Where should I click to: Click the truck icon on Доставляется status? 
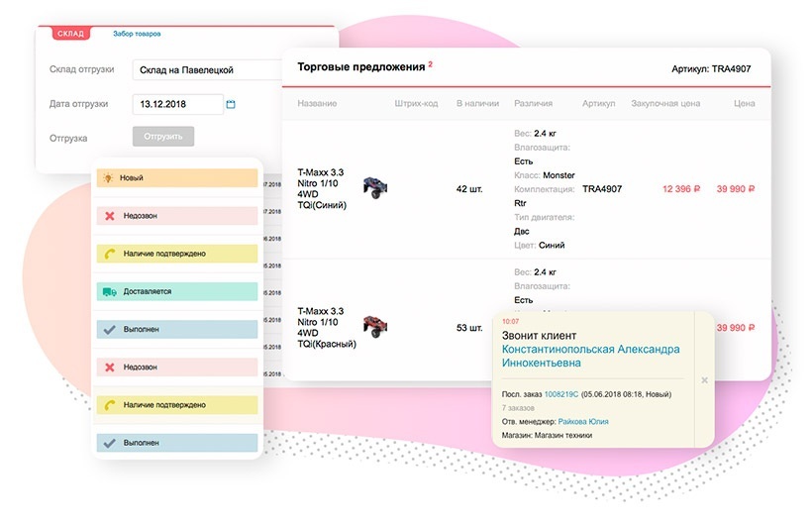pyautogui.click(x=108, y=291)
